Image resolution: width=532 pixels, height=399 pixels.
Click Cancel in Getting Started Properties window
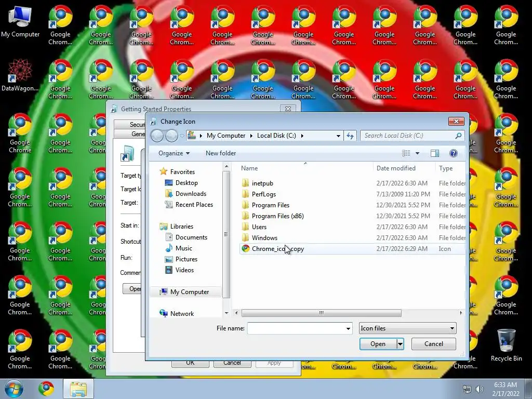(x=232, y=363)
